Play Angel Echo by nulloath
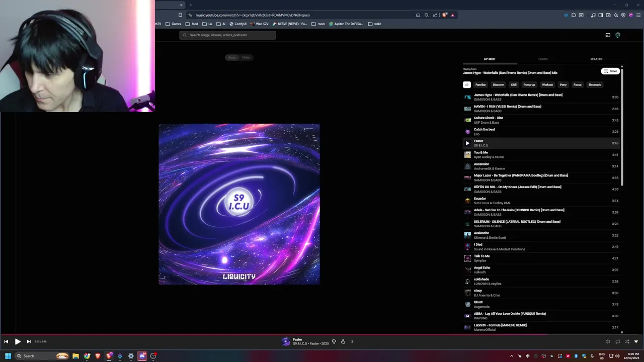This screenshot has height=362, width=644. [x=541, y=270]
